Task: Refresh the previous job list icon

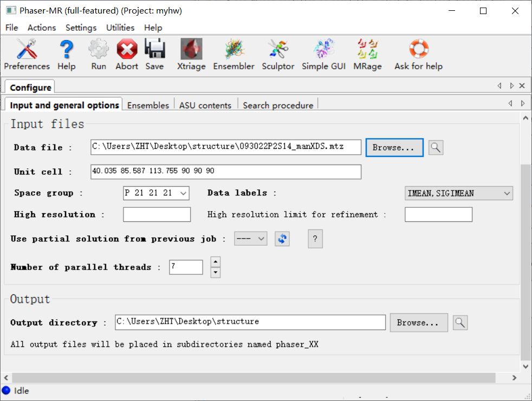Action: point(282,239)
